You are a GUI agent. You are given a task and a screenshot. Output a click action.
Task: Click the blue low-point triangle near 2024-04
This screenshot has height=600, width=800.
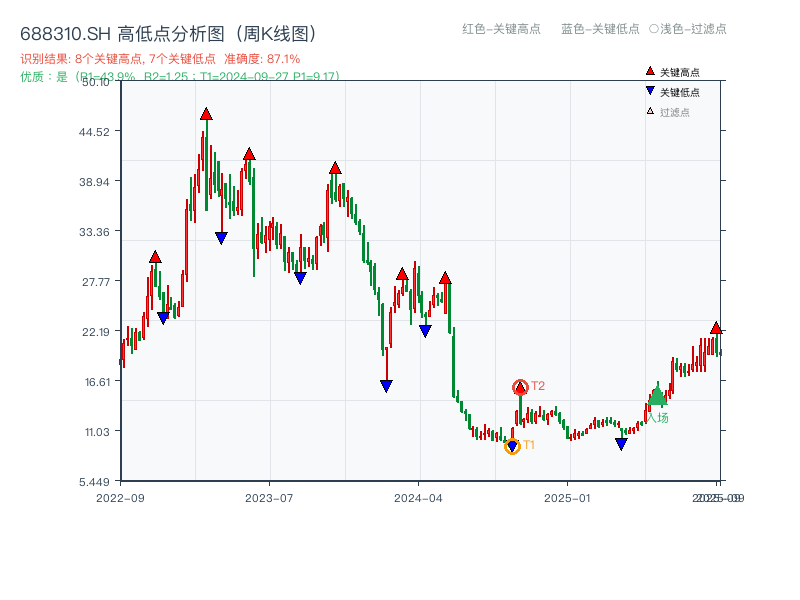[x=426, y=328]
